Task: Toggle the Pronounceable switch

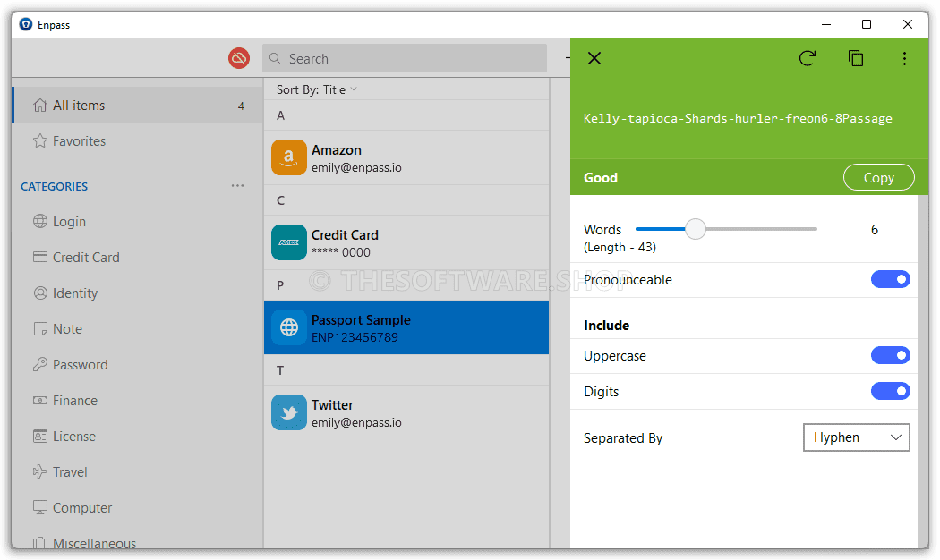Action: click(890, 279)
